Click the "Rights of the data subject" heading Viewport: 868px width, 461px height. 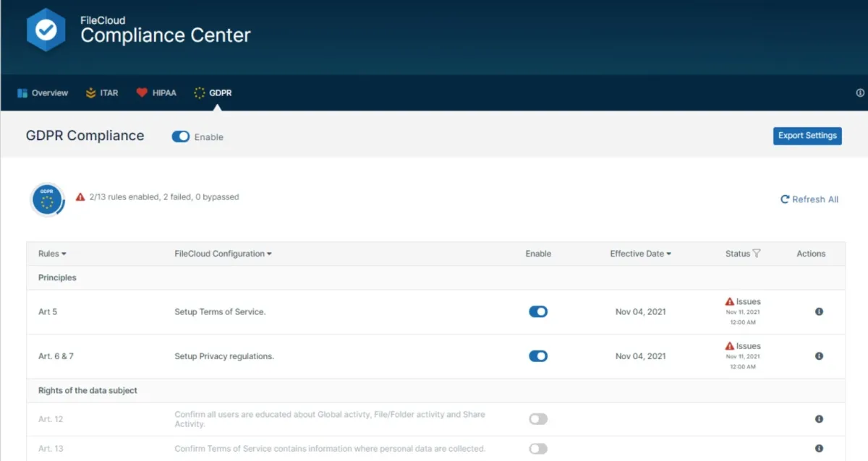click(88, 390)
